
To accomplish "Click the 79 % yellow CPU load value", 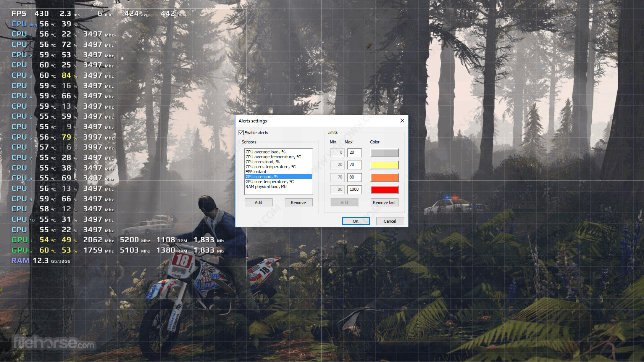I will tap(69, 137).
